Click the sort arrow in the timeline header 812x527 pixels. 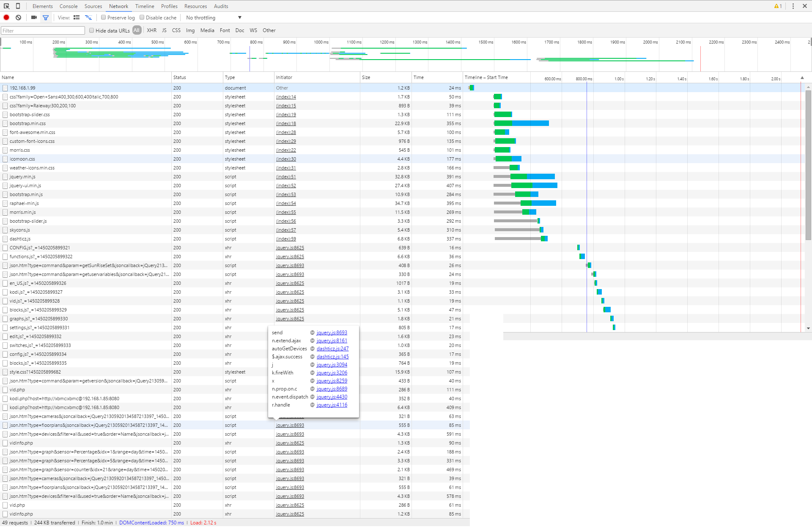[802, 77]
